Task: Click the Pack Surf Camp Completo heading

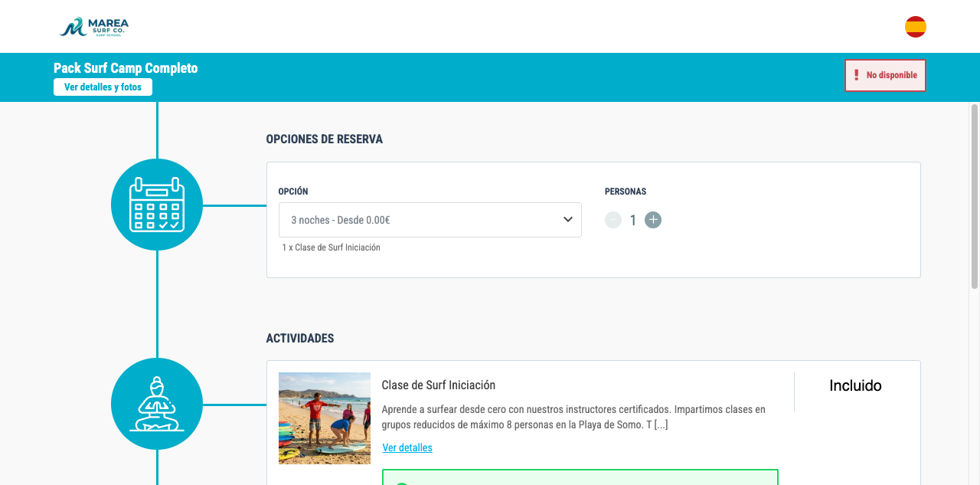Action: [x=126, y=68]
